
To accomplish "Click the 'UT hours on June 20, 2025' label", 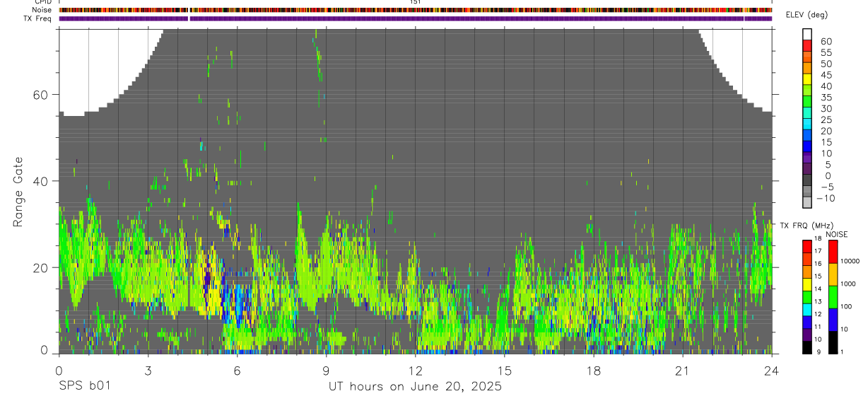I will pos(415,387).
